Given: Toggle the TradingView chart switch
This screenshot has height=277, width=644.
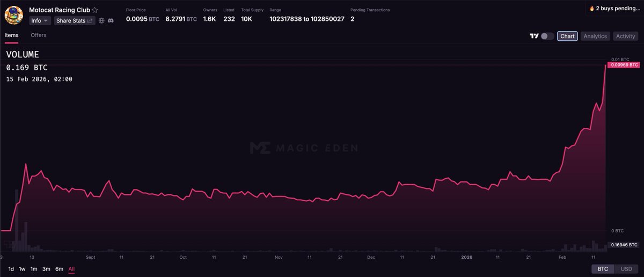Looking at the screenshot, I should (x=547, y=36).
